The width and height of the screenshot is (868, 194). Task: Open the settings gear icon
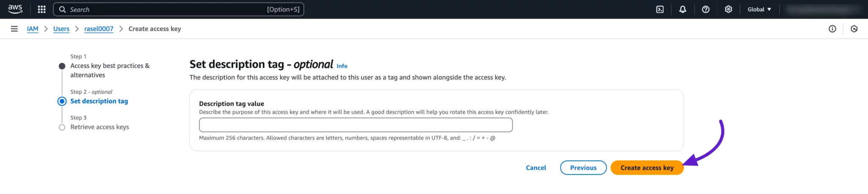[728, 9]
